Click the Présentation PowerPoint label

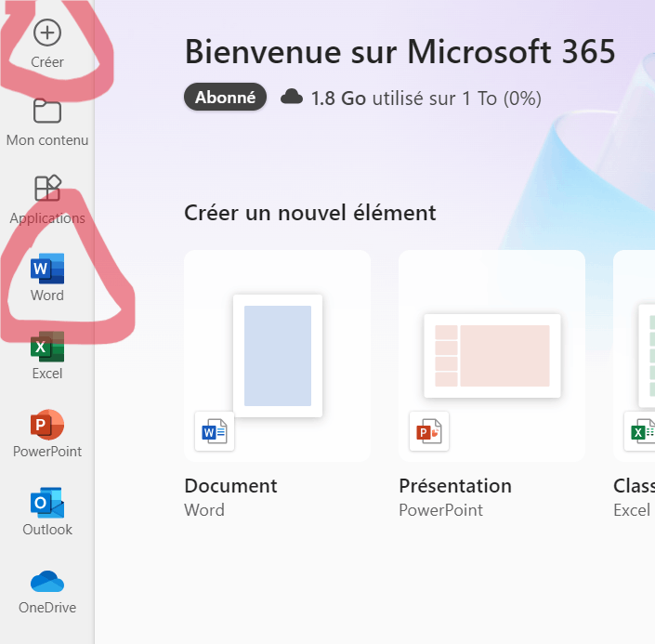click(x=455, y=497)
